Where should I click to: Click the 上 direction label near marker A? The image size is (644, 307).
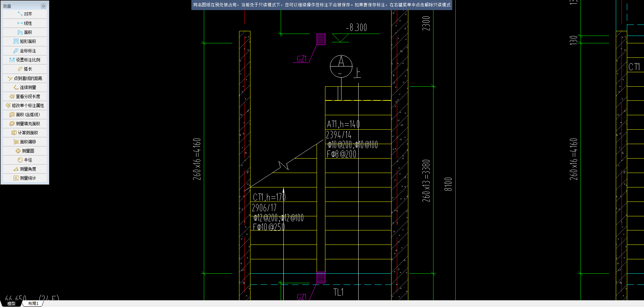[357, 73]
